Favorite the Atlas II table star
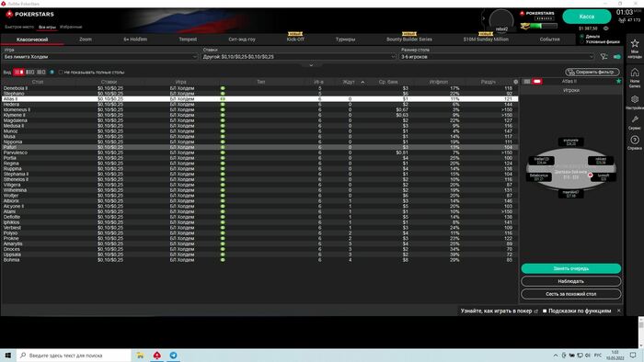This screenshot has width=644, height=362. point(618,81)
